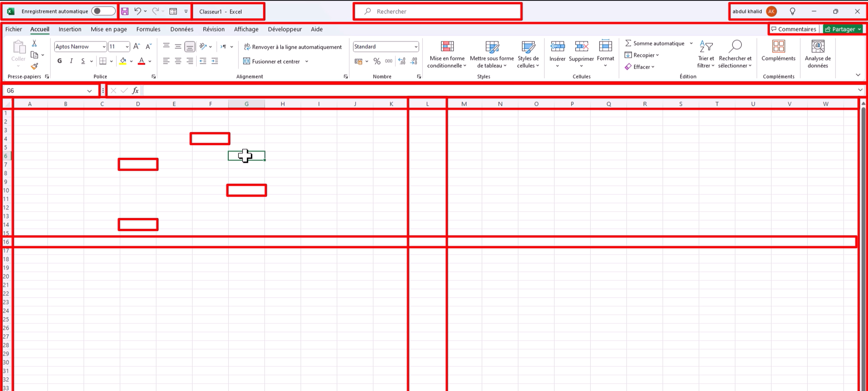This screenshot has height=391, width=868.
Task: Toggle bold formatting with the G button
Action: pos(60,61)
